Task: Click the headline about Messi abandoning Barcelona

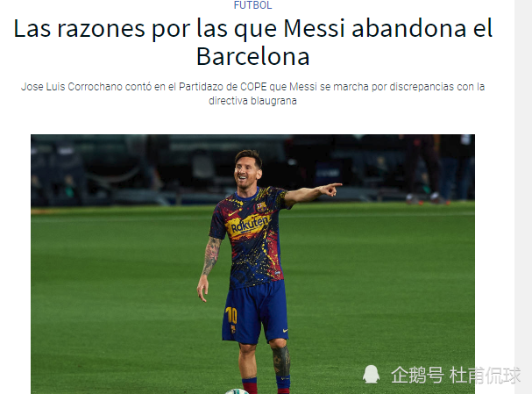Action: pos(252,42)
